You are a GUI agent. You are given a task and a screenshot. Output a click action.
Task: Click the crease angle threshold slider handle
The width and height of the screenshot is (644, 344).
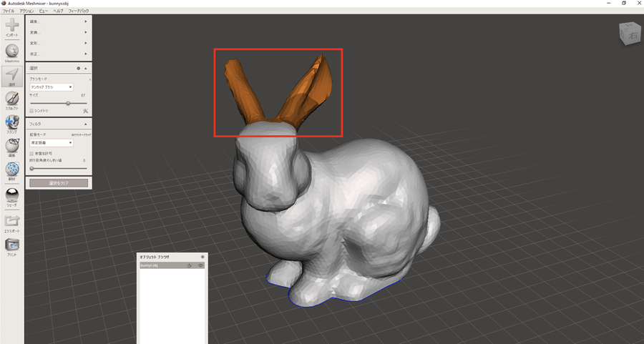[31, 168]
